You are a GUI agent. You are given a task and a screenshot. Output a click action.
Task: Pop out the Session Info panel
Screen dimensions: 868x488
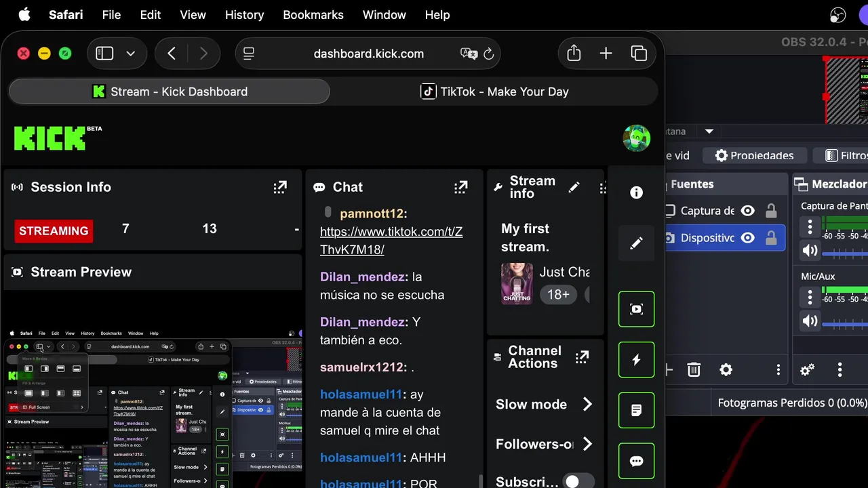click(x=280, y=187)
